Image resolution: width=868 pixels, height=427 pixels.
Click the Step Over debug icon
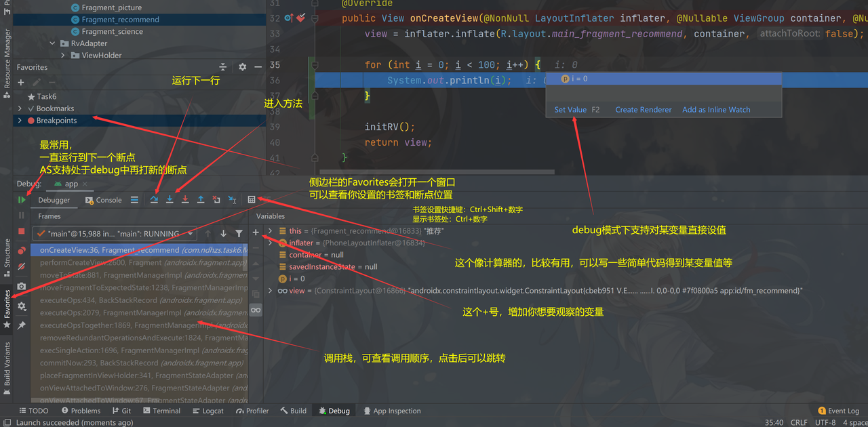pyautogui.click(x=154, y=200)
